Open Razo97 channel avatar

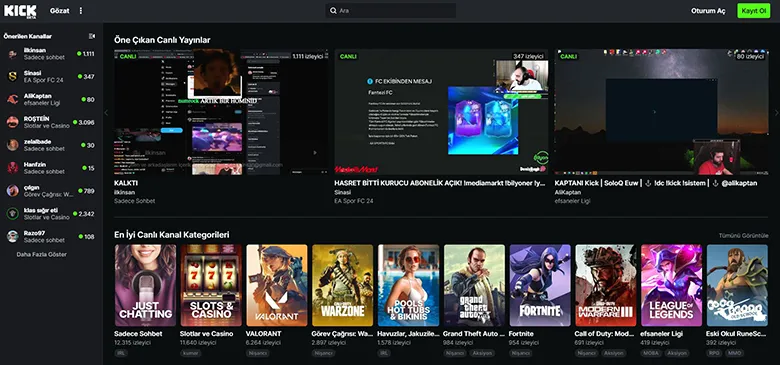(12, 237)
